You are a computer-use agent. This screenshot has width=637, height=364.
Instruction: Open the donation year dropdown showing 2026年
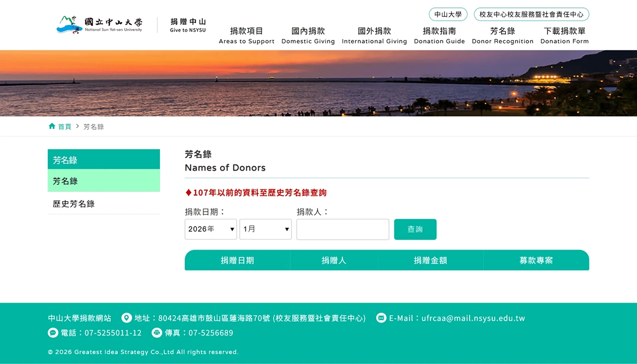click(x=211, y=229)
